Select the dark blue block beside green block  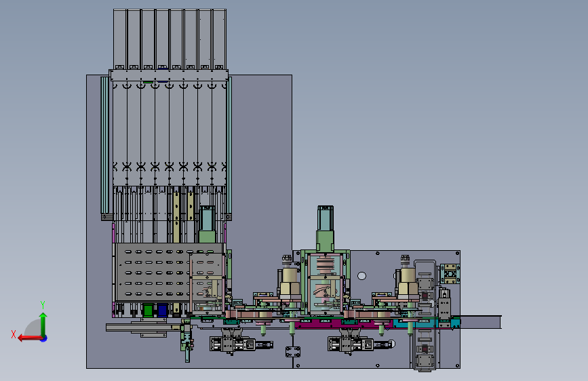(162, 310)
